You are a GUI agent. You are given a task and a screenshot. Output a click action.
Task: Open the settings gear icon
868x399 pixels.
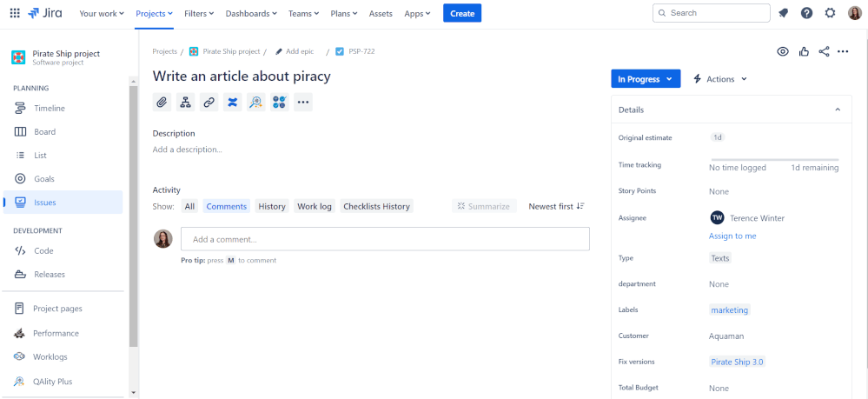tap(830, 13)
